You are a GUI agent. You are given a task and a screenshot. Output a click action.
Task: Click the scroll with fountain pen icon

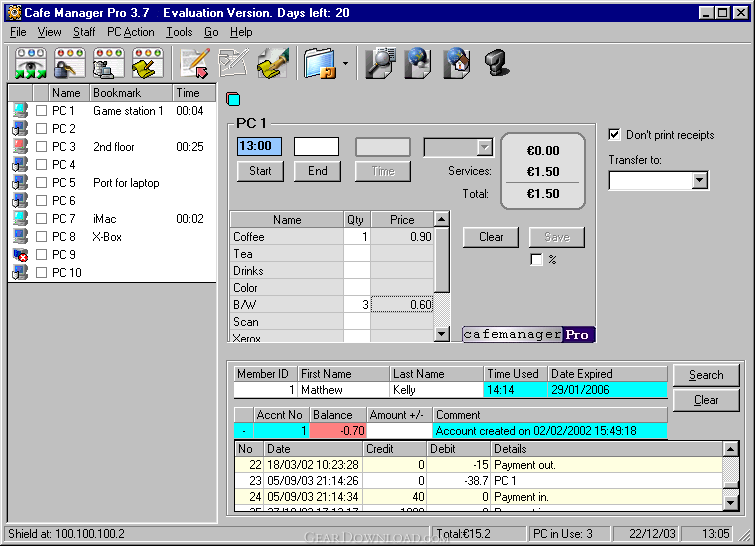[273, 63]
